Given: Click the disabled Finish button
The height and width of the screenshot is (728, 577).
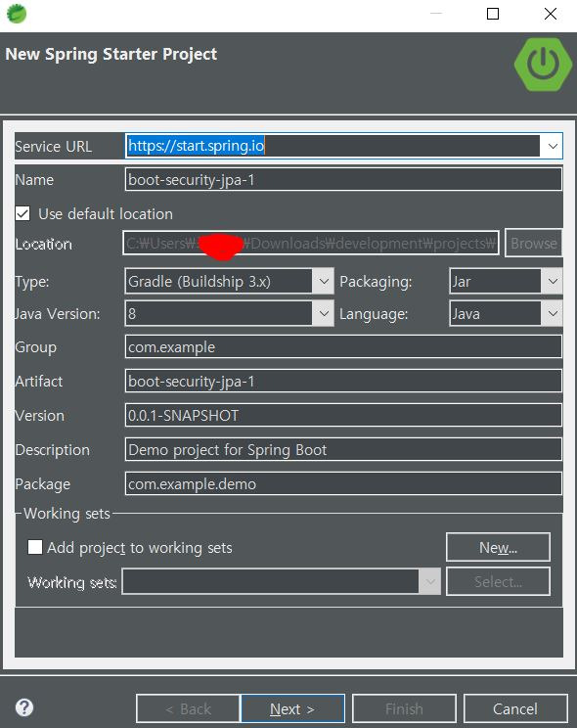Looking at the screenshot, I should pos(404,709).
